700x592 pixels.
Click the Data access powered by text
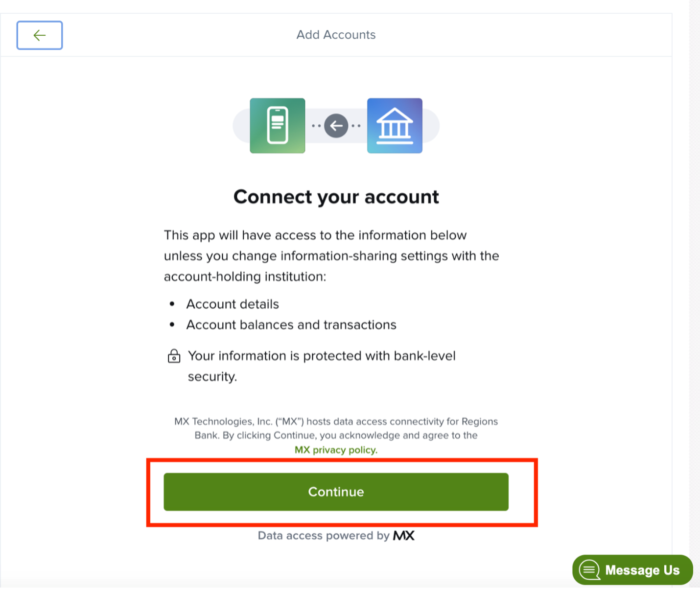[324, 536]
